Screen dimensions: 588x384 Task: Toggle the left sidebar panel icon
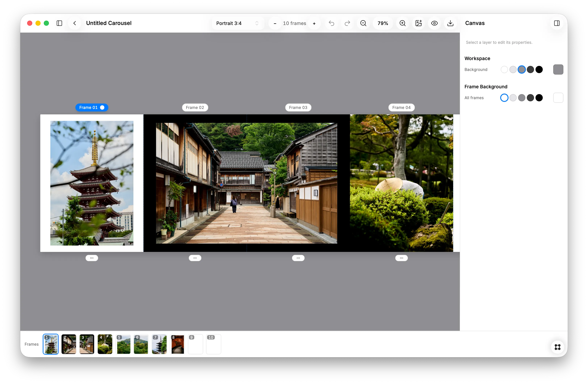point(59,23)
